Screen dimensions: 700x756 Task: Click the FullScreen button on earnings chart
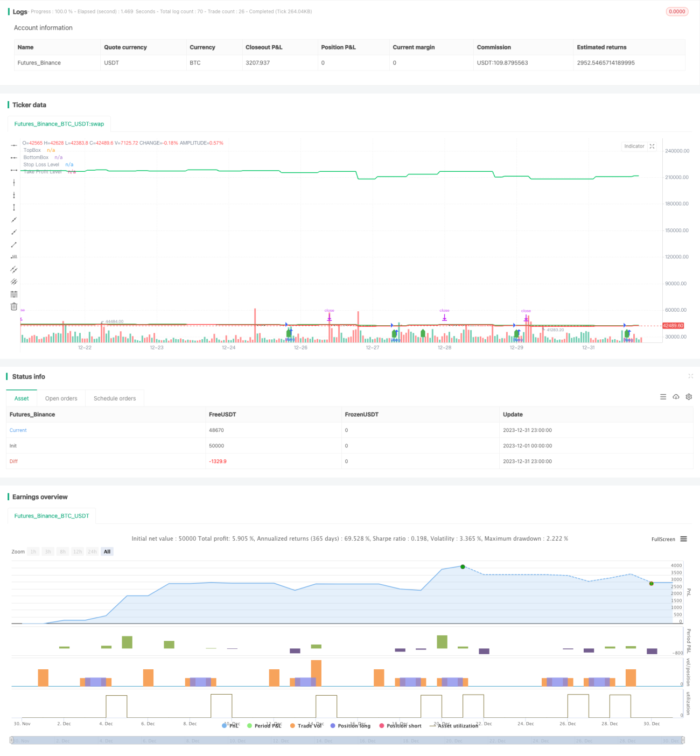[x=663, y=539]
